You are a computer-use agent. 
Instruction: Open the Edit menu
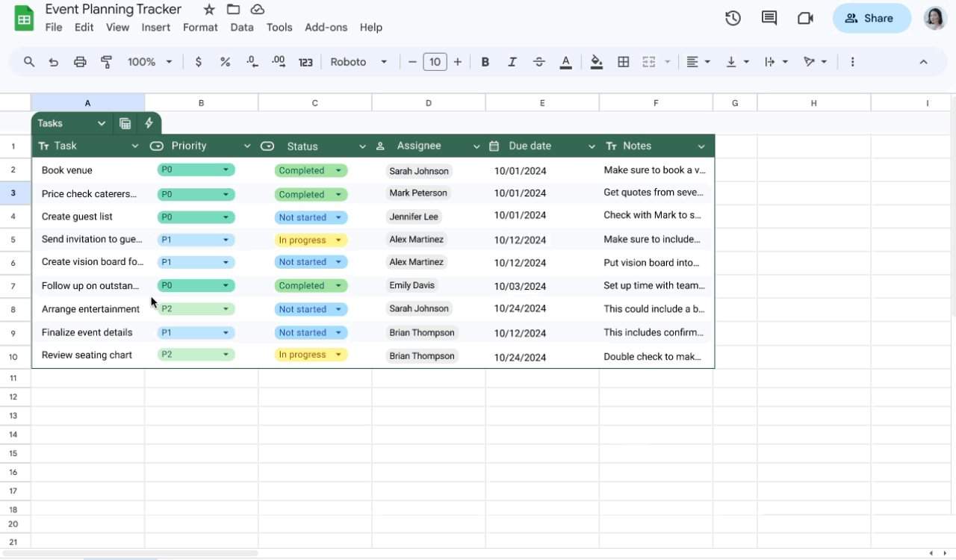point(84,27)
